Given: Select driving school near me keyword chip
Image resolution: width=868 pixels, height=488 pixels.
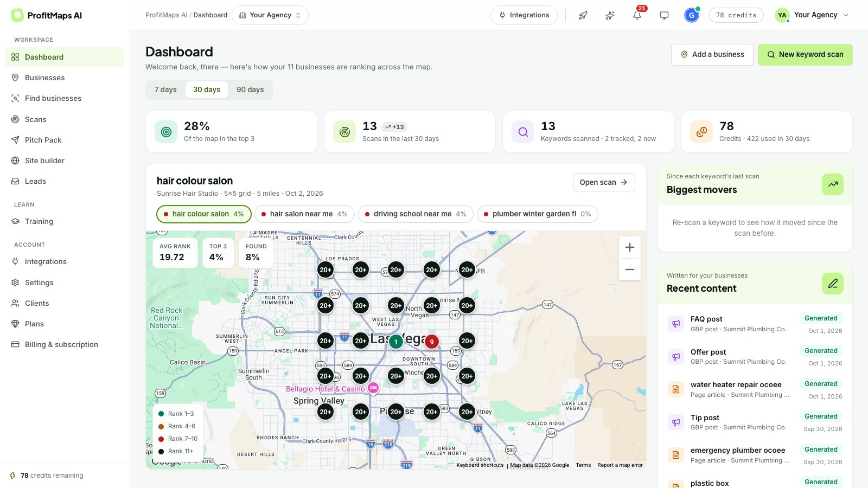Looking at the screenshot, I should click(416, 214).
